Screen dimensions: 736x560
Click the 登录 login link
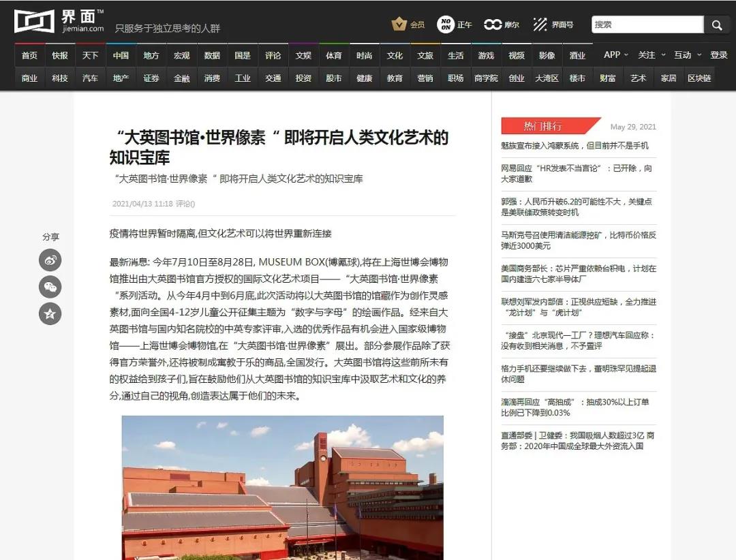(719, 55)
